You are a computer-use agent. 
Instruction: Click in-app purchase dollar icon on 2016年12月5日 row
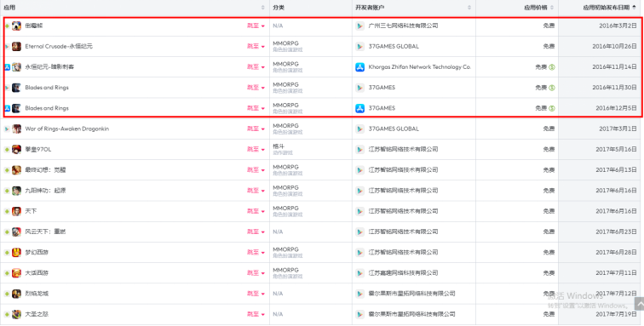click(x=552, y=108)
